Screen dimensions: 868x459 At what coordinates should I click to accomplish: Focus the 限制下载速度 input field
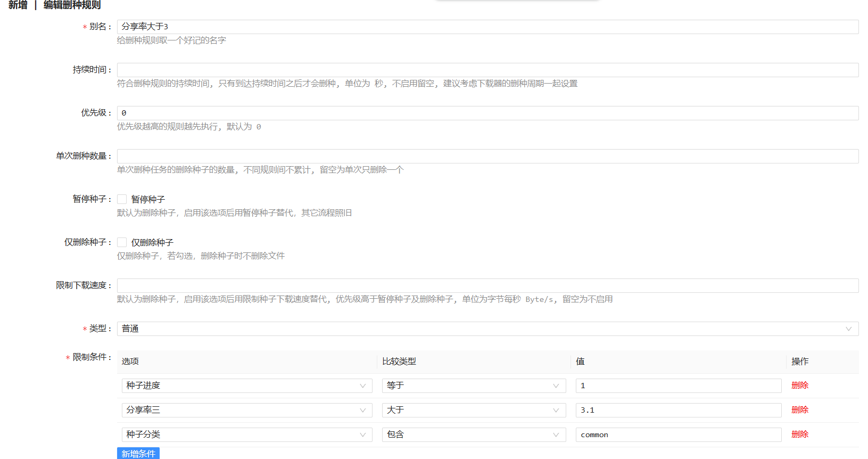(487, 285)
